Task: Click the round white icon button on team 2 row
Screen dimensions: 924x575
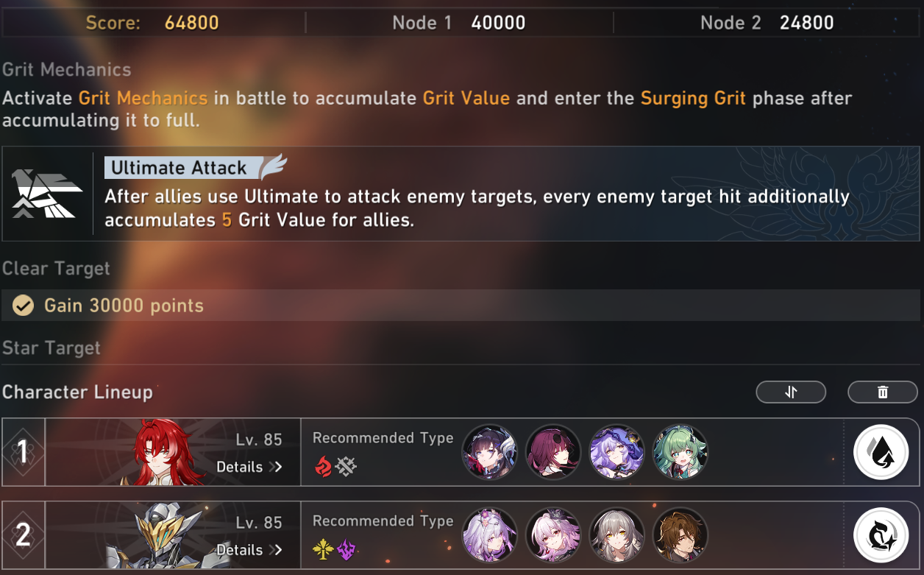Action: tap(881, 535)
